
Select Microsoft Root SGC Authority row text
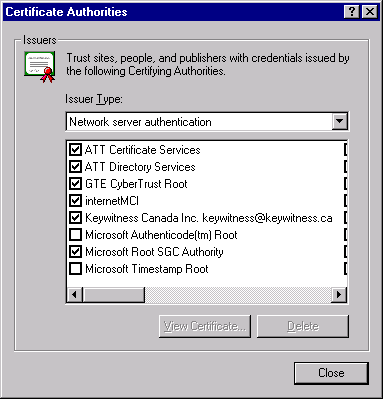[x=154, y=252]
